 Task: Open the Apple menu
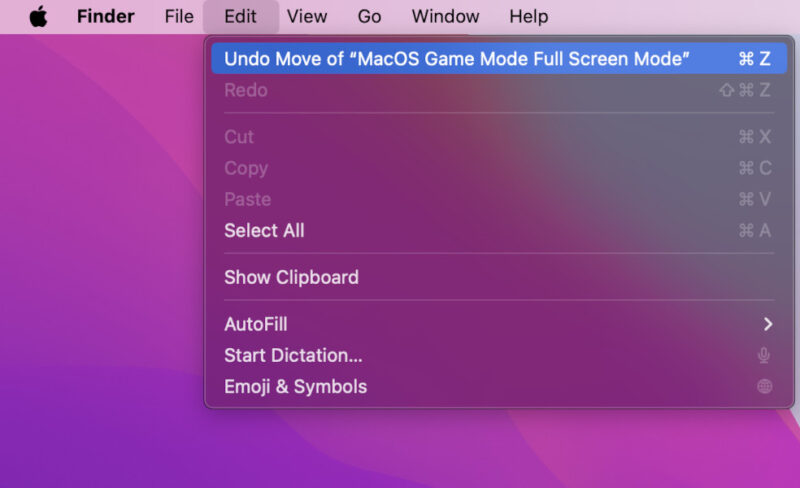[x=38, y=16]
